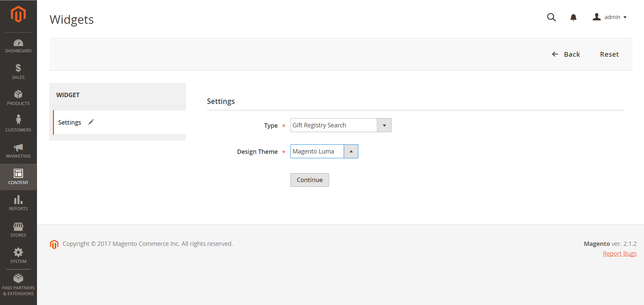Click the Report Bugs link

click(620, 254)
